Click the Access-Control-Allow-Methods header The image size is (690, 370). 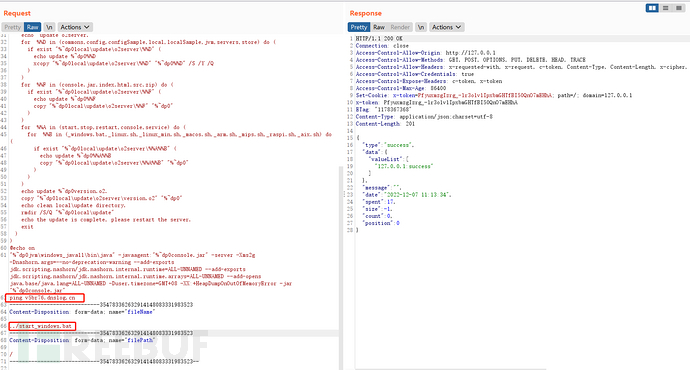pyautogui.click(x=470, y=60)
